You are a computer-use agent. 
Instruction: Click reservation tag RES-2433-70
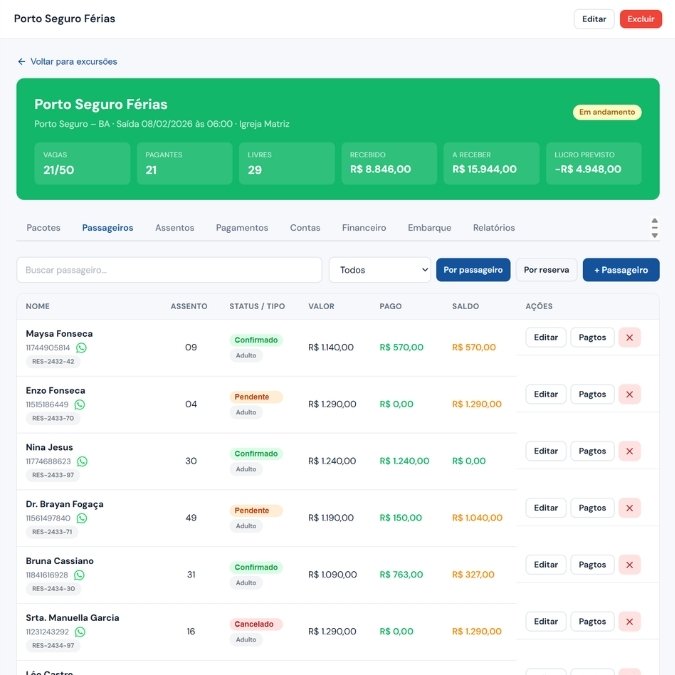(53, 418)
